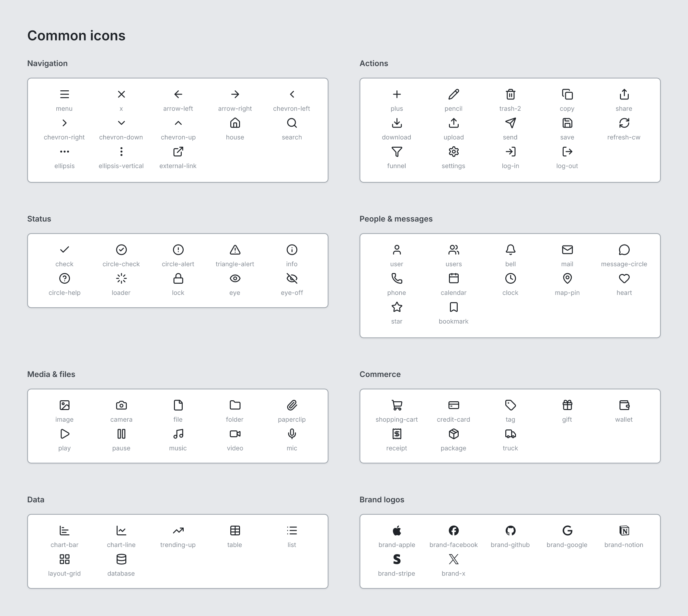Click the map-pin icon
The height and width of the screenshot is (616, 688).
[568, 279]
